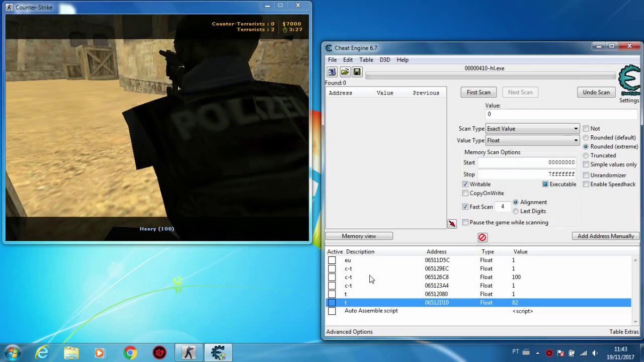This screenshot has height=362, width=644.
Task: Toggle Writable checkbox
Action: tap(465, 185)
